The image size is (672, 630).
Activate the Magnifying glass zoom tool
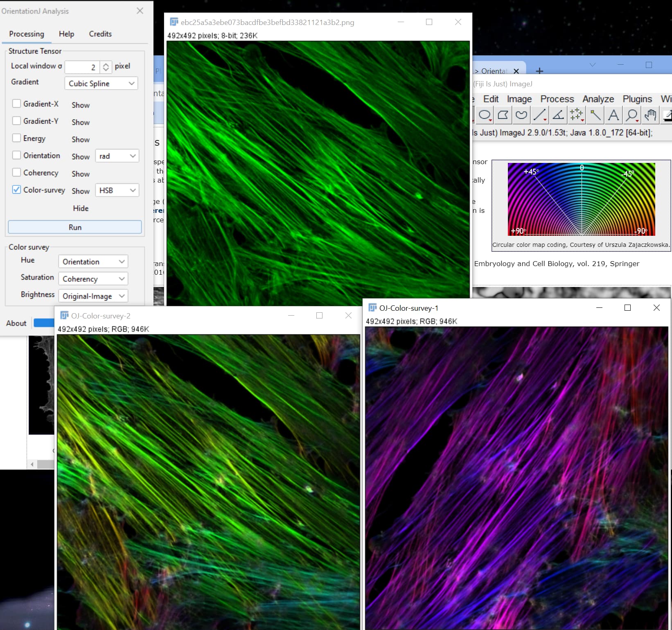(631, 115)
